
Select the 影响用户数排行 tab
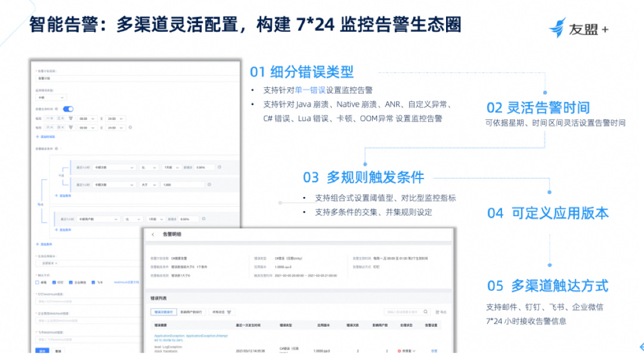click(191, 312)
